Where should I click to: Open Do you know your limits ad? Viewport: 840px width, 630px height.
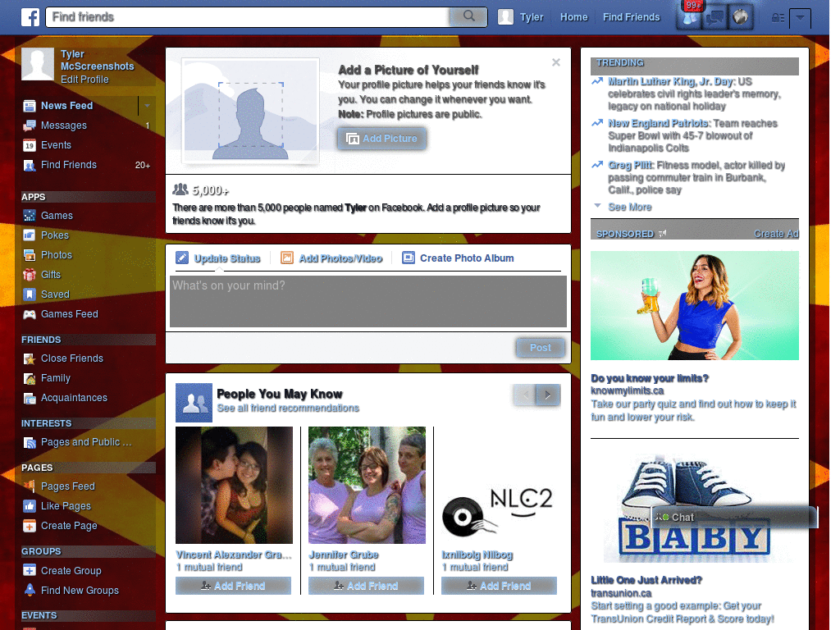(x=650, y=378)
